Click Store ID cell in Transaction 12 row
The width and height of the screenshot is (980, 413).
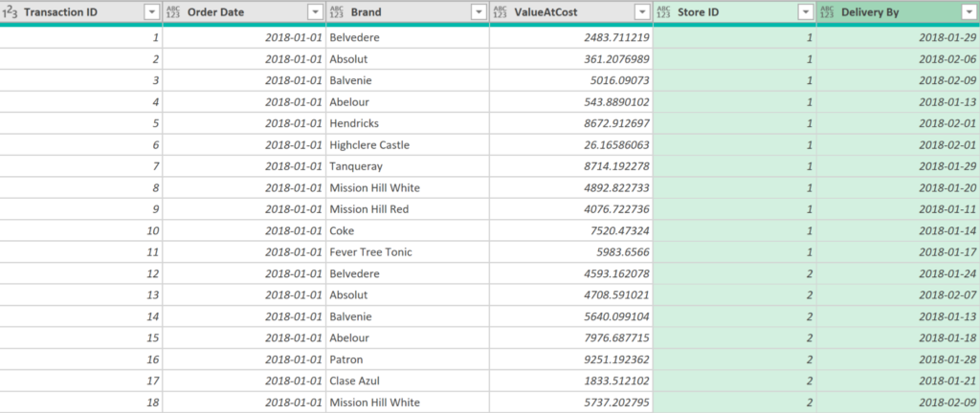tap(734, 273)
